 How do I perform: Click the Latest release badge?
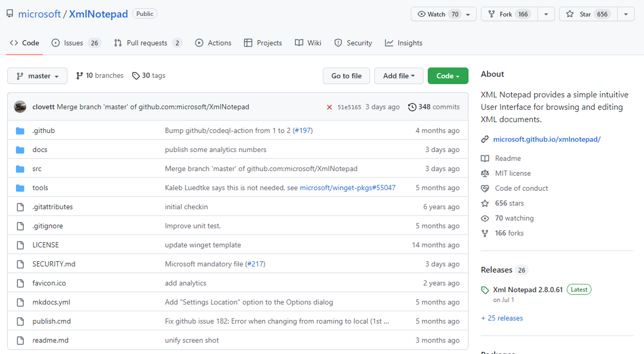(579, 290)
